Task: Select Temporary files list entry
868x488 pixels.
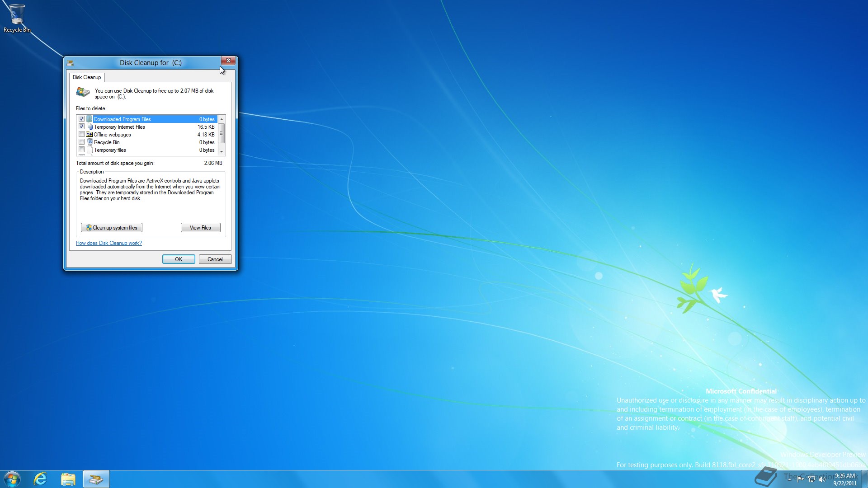Action: [x=110, y=150]
